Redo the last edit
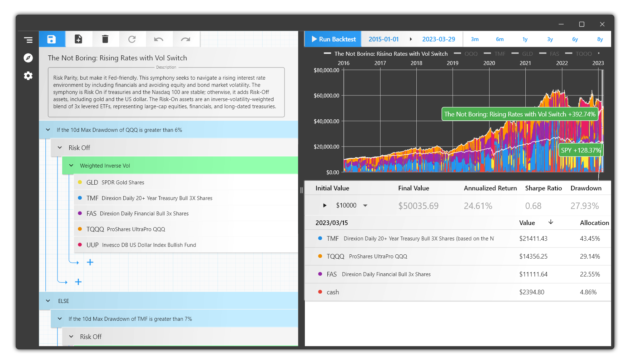The image size is (629, 364). [185, 39]
